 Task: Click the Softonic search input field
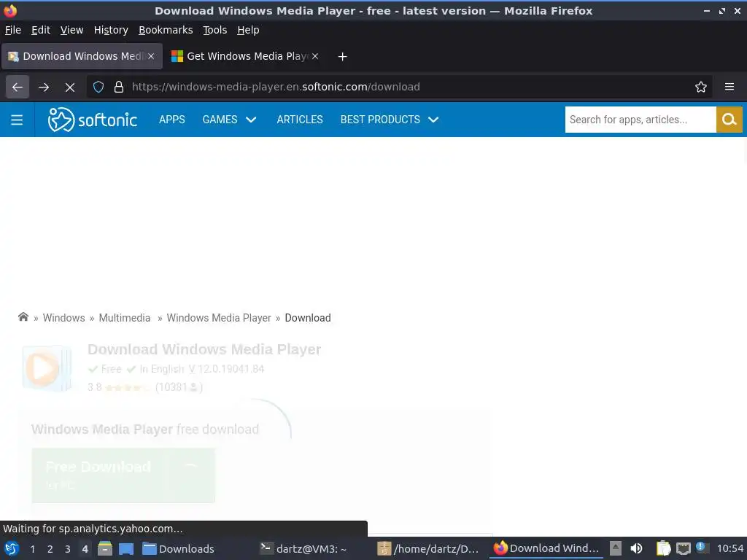(x=640, y=120)
